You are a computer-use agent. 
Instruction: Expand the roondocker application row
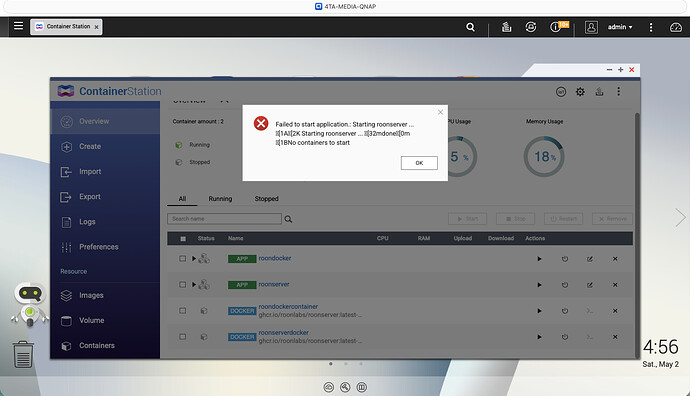[x=194, y=259]
